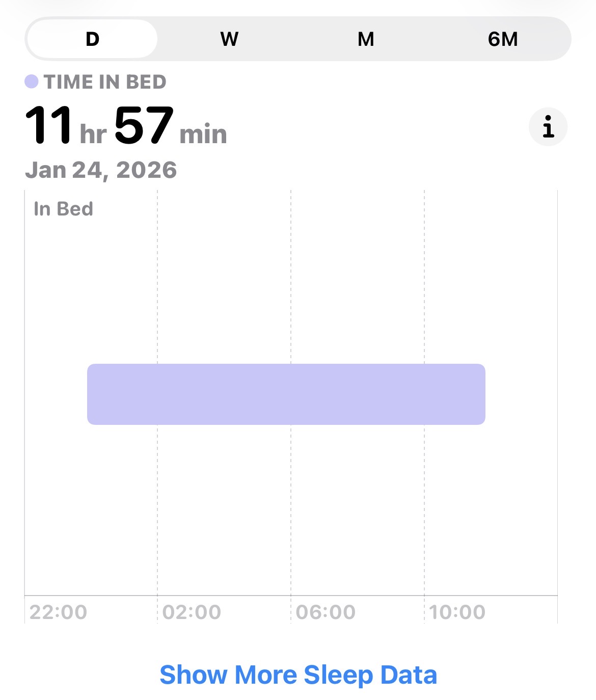Screen dimensions: 596x700
Task: Tap the 06:00 time axis label
Action: point(326,612)
